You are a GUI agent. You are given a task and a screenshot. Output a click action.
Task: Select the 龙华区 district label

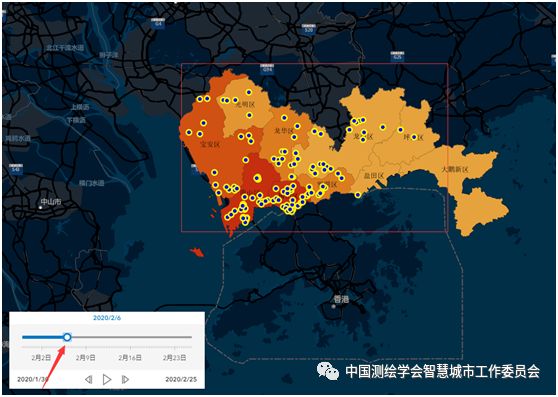pyautogui.click(x=283, y=131)
